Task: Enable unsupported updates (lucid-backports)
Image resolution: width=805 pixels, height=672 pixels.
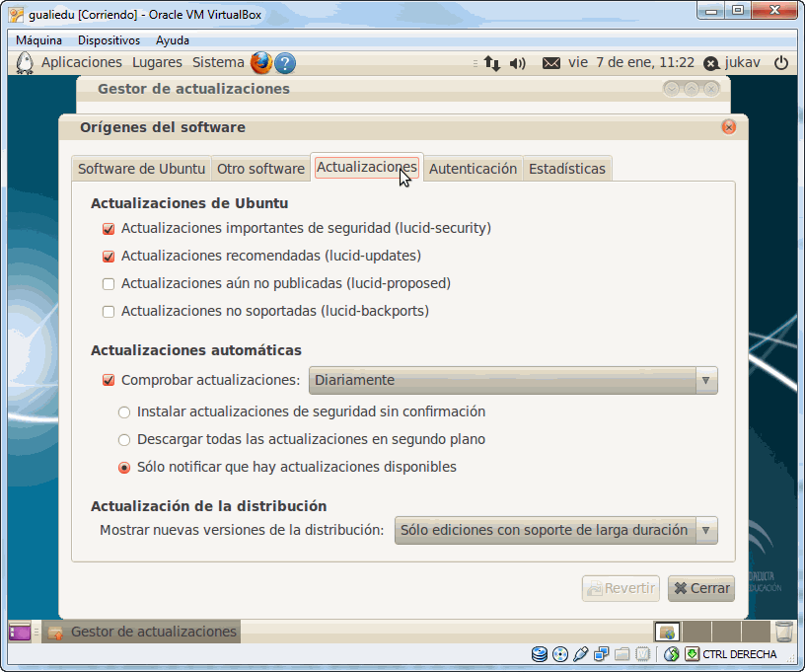Action: (x=109, y=312)
